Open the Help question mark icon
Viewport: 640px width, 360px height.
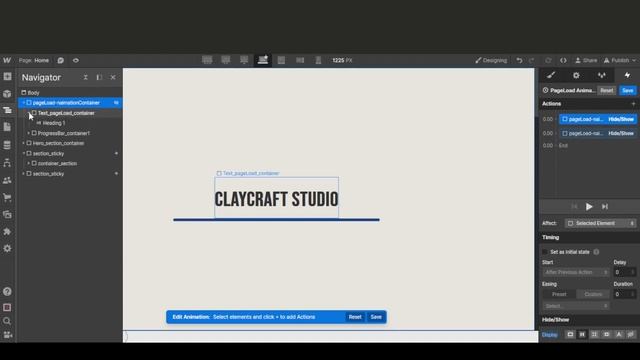[x=7, y=291]
